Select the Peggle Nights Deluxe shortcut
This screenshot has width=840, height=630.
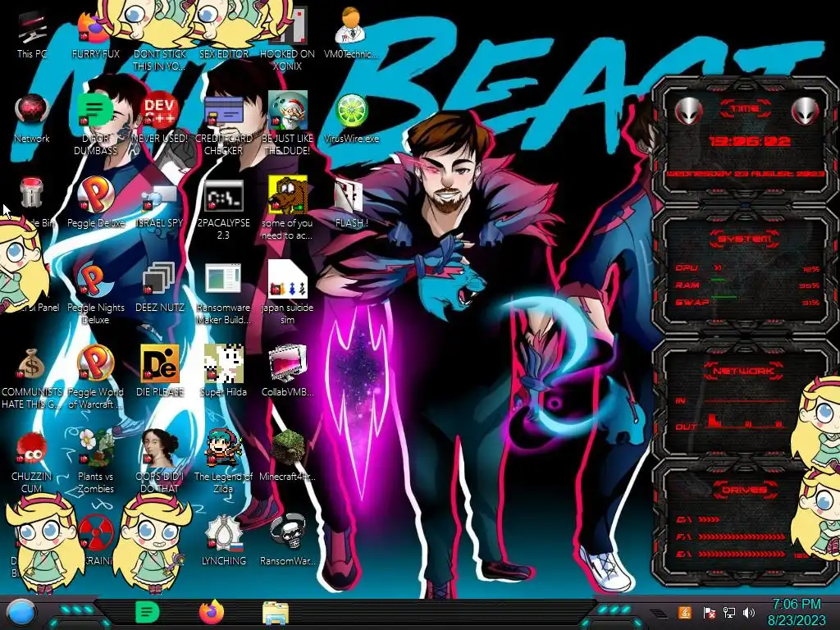pyautogui.click(x=95, y=294)
